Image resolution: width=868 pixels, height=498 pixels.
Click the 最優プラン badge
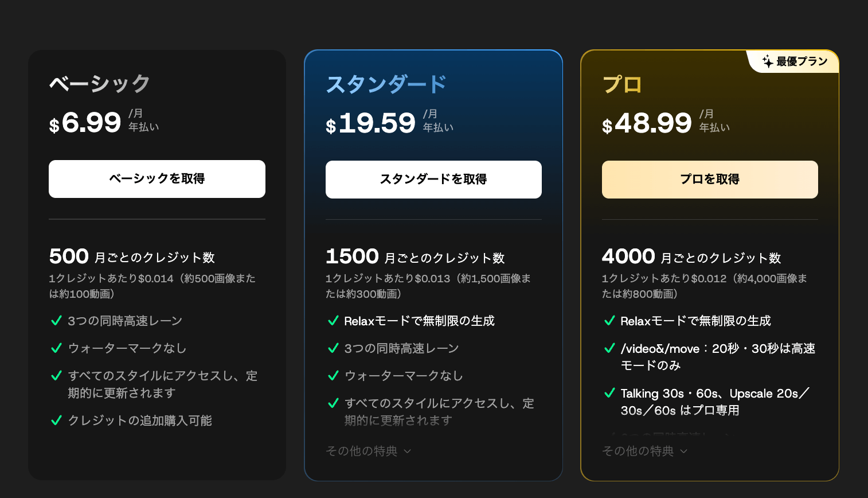[x=797, y=61]
